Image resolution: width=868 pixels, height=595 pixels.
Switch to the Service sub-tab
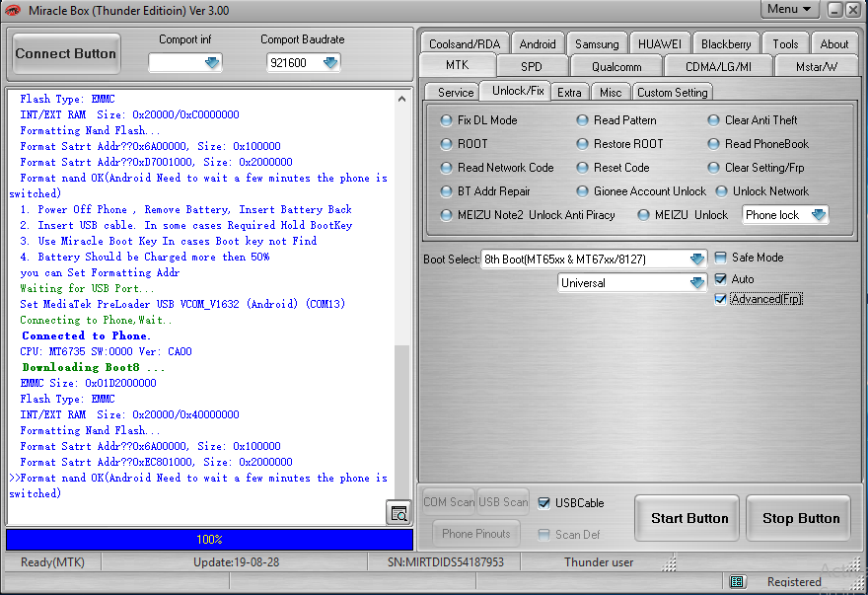(456, 93)
